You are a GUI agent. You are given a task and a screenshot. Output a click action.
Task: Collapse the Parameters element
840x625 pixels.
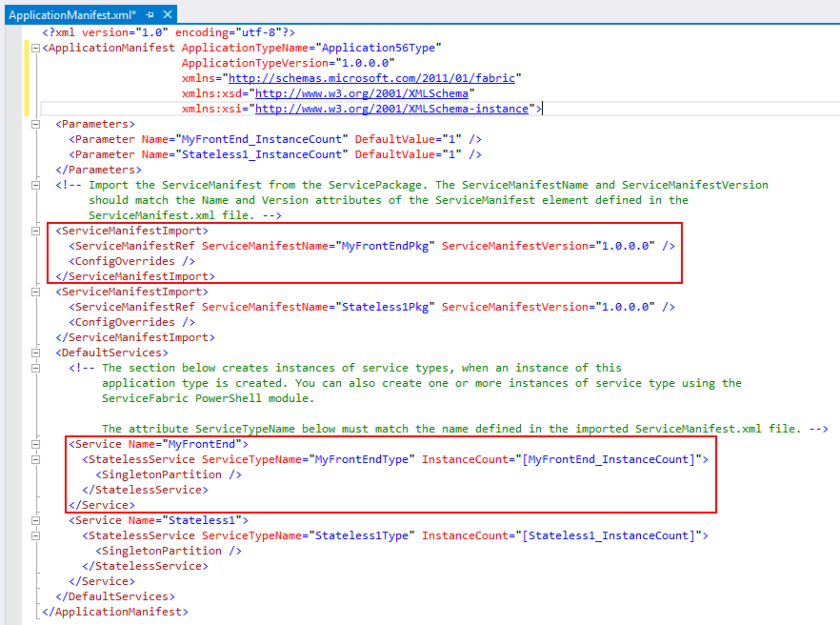point(34,124)
